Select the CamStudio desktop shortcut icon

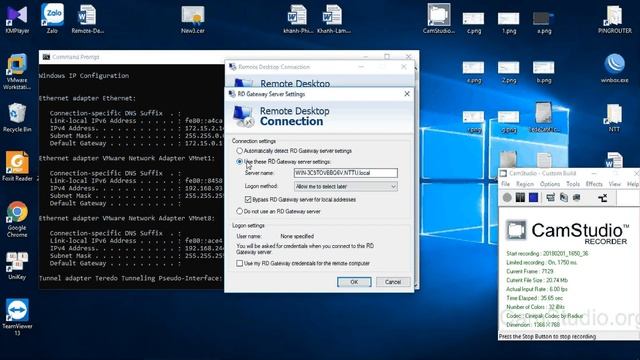tap(439, 18)
